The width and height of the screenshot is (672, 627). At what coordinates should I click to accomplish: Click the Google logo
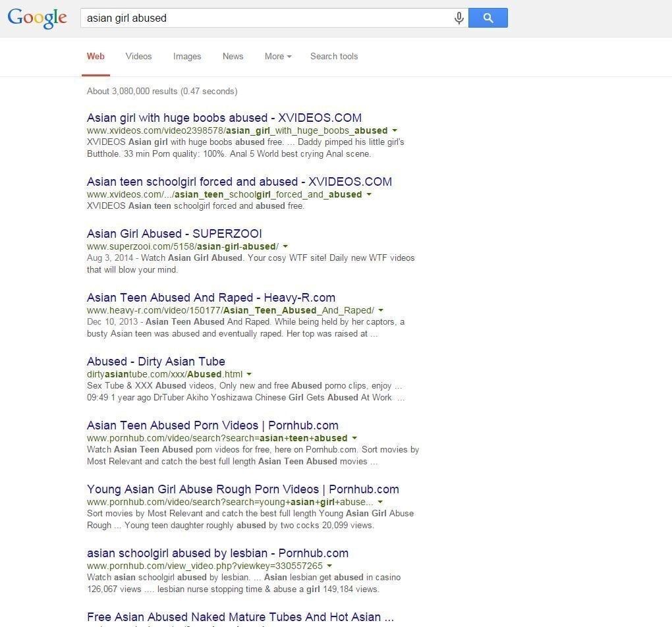point(38,18)
